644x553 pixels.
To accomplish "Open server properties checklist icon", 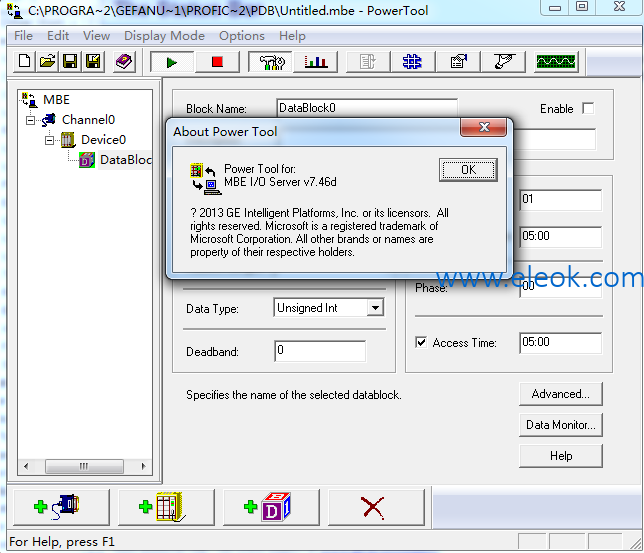I will 458,62.
